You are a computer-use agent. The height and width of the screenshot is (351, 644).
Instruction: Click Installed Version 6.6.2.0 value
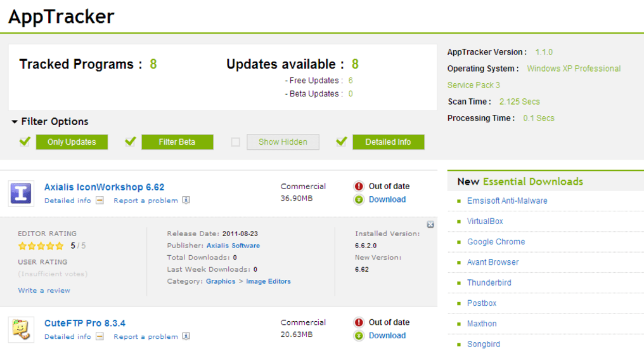366,246
